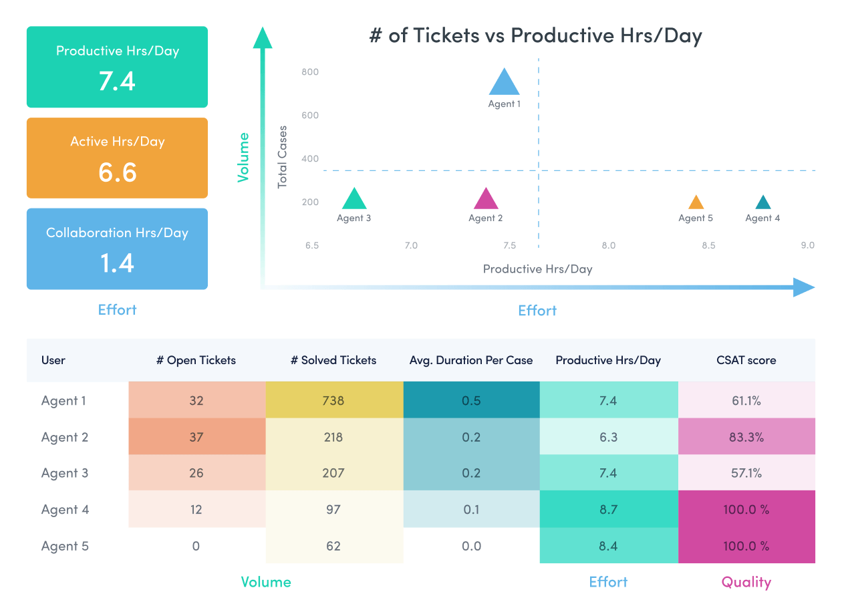This screenshot has height=616, width=842.
Task: Click the Agent 4 teal triangle marker
Action: tap(762, 203)
